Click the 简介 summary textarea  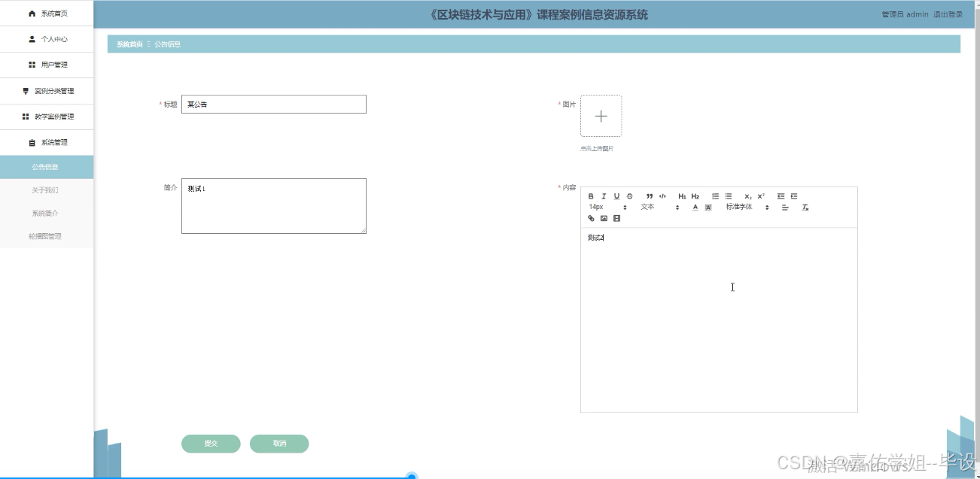click(x=274, y=206)
